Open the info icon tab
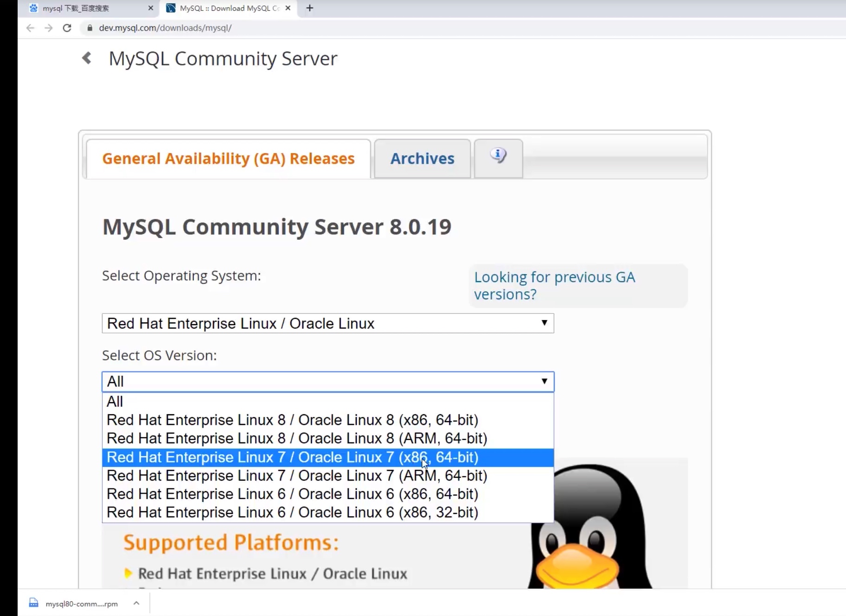This screenshot has height=616, width=846. [498, 158]
